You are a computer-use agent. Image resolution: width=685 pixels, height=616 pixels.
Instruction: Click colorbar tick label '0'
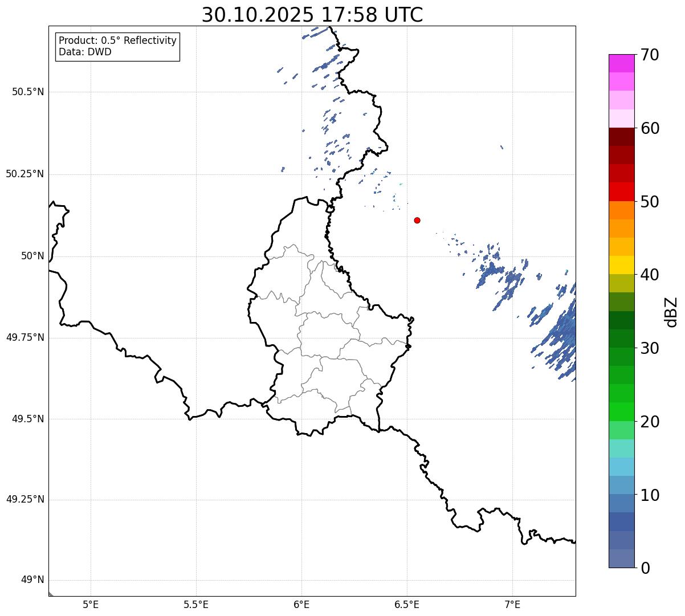point(645,568)
